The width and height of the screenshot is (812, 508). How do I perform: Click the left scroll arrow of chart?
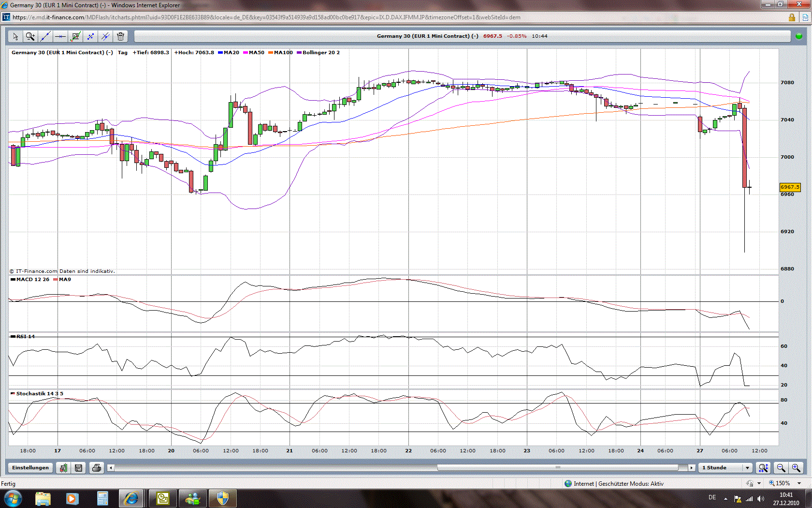pos(111,468)
